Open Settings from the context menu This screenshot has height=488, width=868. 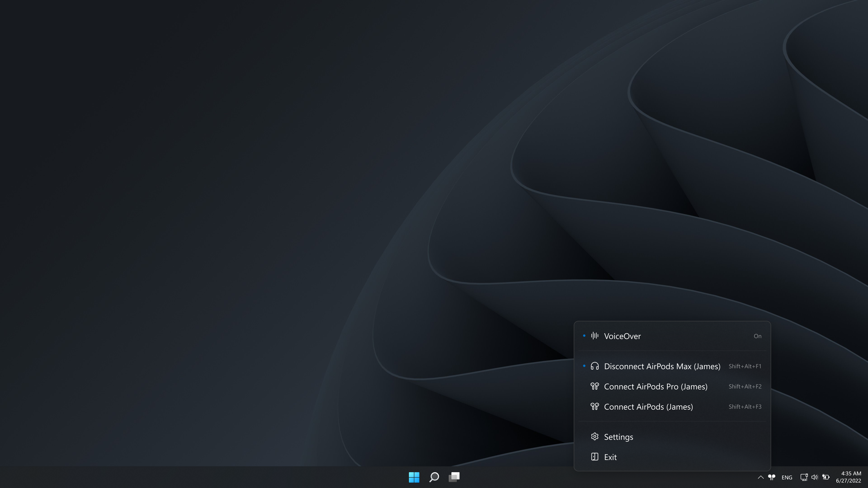tap(618, 437)
